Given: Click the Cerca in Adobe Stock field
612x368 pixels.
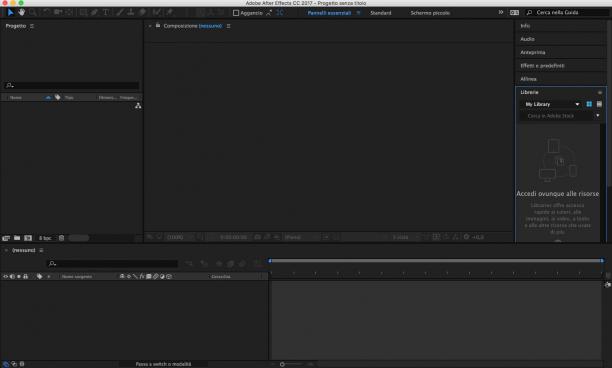Looking at the screenshot, I should coord(557,116).
